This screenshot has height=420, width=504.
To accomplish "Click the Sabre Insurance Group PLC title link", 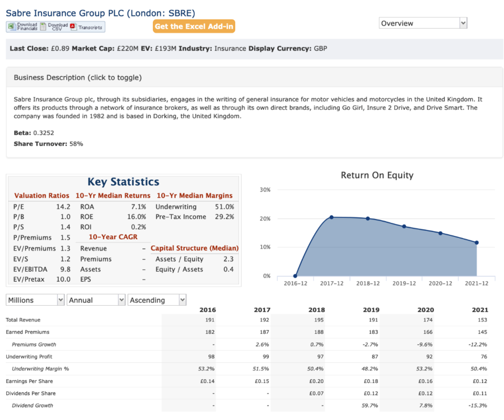I will (100, 13).
